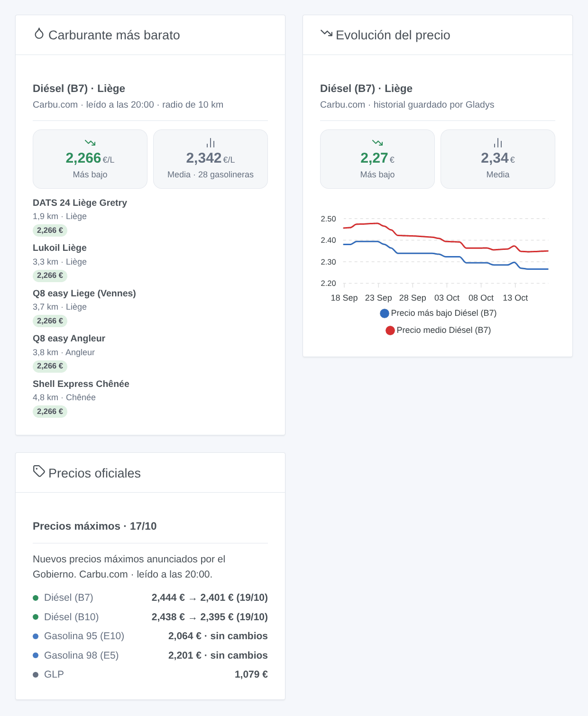
Task: Click the bar chart icon above 2,342 €/L
Action: tap(211, 143)
